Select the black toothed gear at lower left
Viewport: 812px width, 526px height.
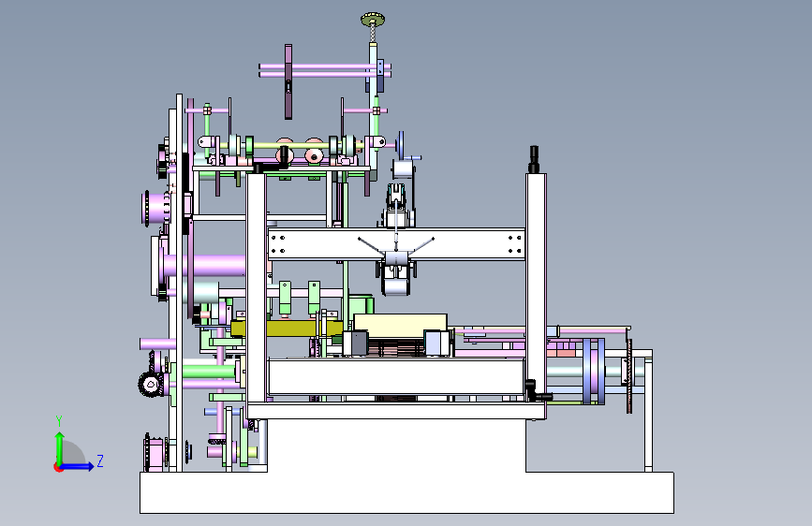(x=150, y=385)
